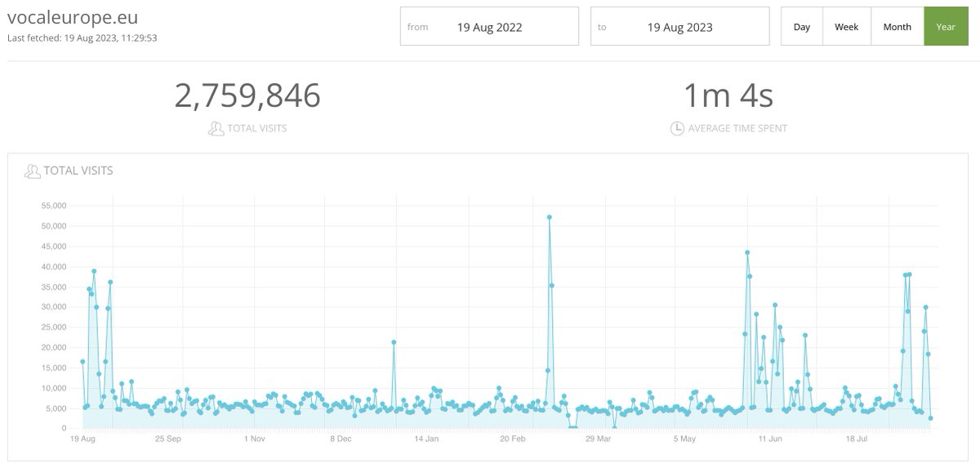Image resolution: width=980 pixels, height=472 pixels.
Task: Click the '1 Nov' x-axis label
Action: [x=255, y=439]
